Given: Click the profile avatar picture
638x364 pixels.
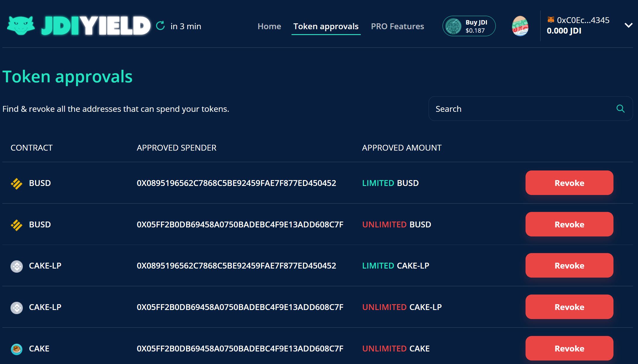Looking at the screenshot, I should click(x=520, y=26).
